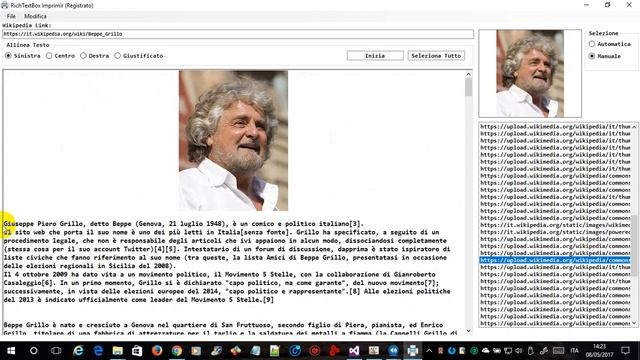Click the portrait image inside the text box

pyautogui.click(x=233, y=141)
